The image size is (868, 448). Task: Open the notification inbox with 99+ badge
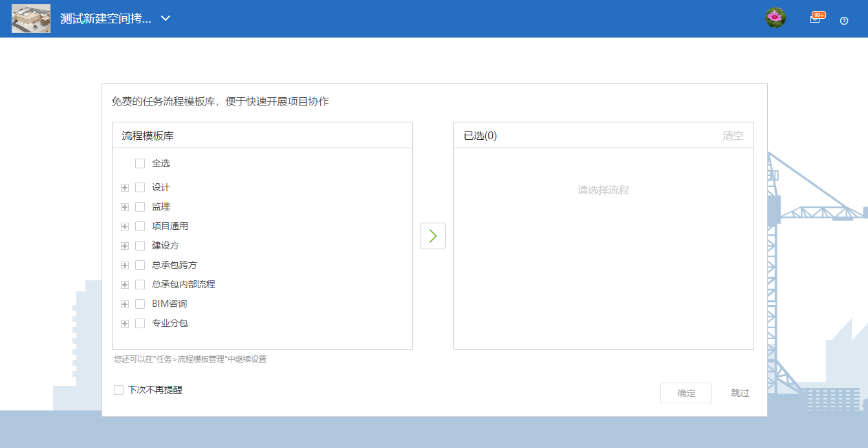pos(816,19)
